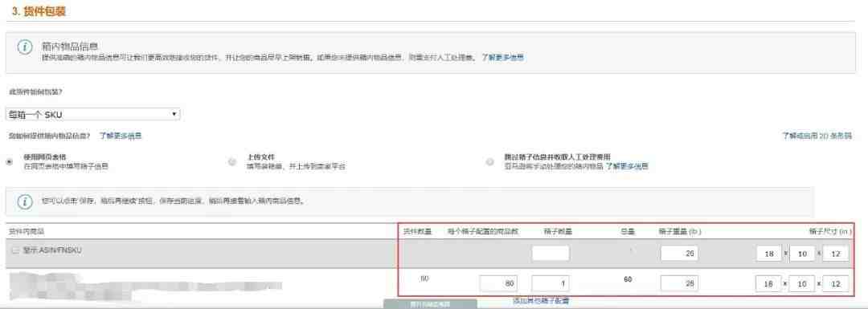
Task: Open 了解更多信息 link beside skip box info option
Action: pyautogui.click(x=627, y=166)
